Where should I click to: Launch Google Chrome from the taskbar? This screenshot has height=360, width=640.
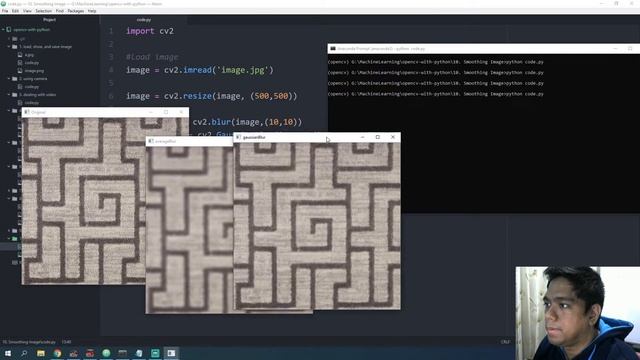click(57, 353)
